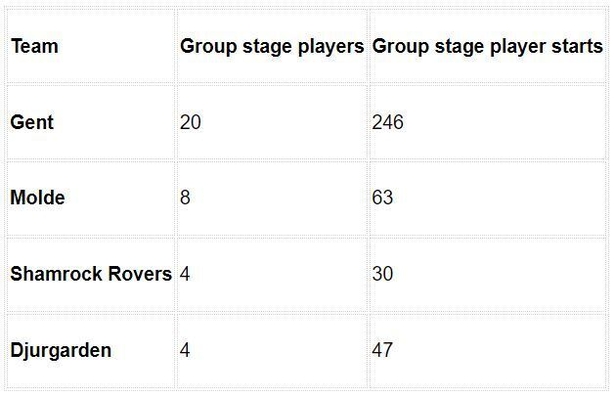Click the Djurgarden team name cell
Screen dimensions: 614x397
coord(61,350)
